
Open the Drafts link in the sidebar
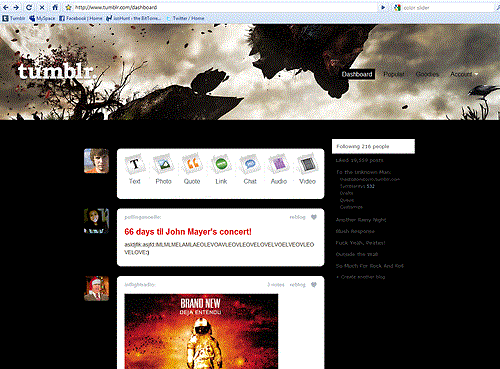point(347,193)
